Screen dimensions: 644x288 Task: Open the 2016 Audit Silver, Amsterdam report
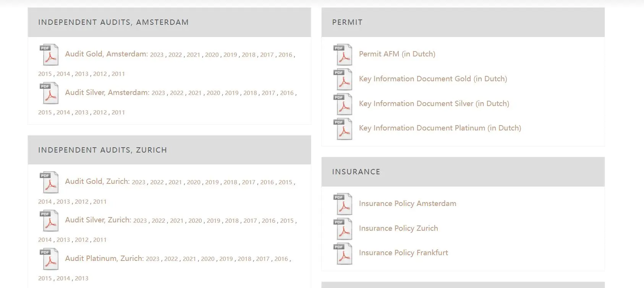point(286,93)
